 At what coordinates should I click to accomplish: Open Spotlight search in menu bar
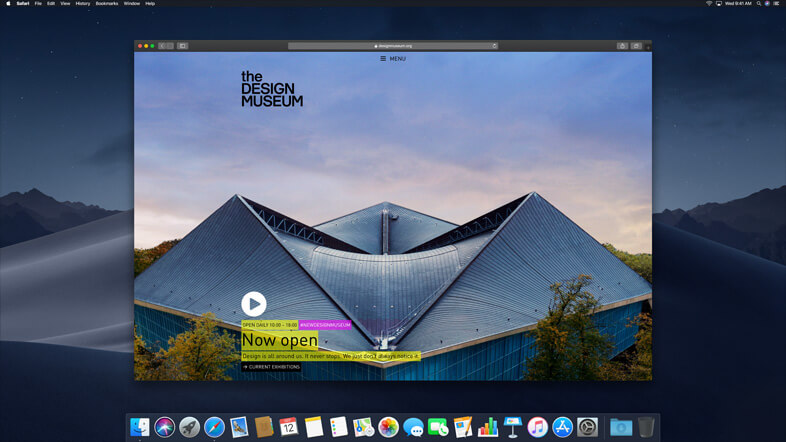tap(757, 4)
